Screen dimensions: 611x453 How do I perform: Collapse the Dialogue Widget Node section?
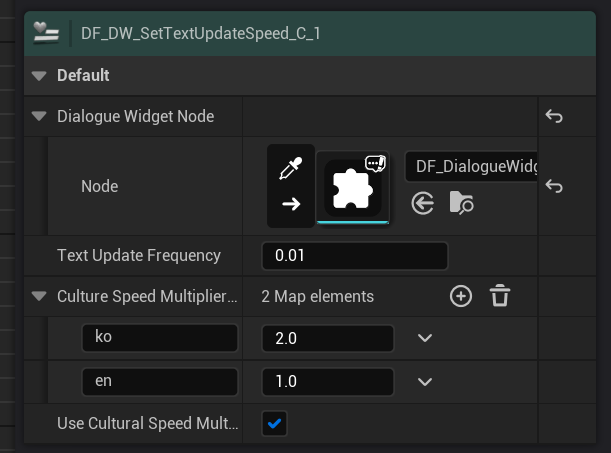click(x=39, y=117)
